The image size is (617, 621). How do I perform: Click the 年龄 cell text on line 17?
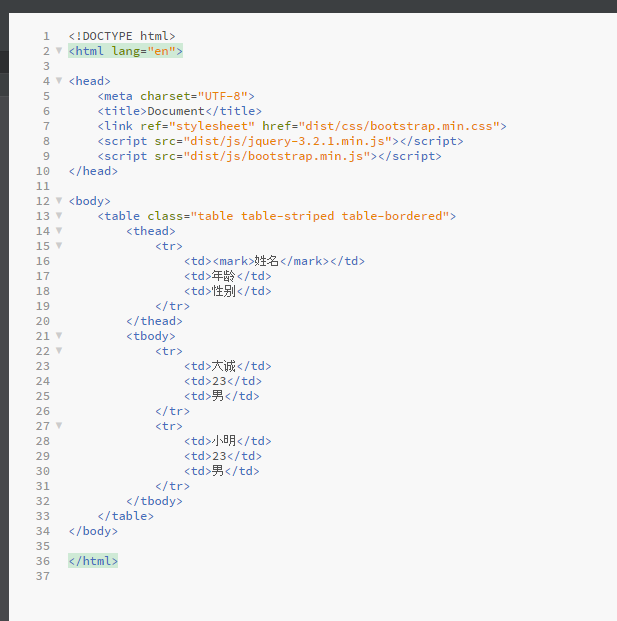point(223,276)
